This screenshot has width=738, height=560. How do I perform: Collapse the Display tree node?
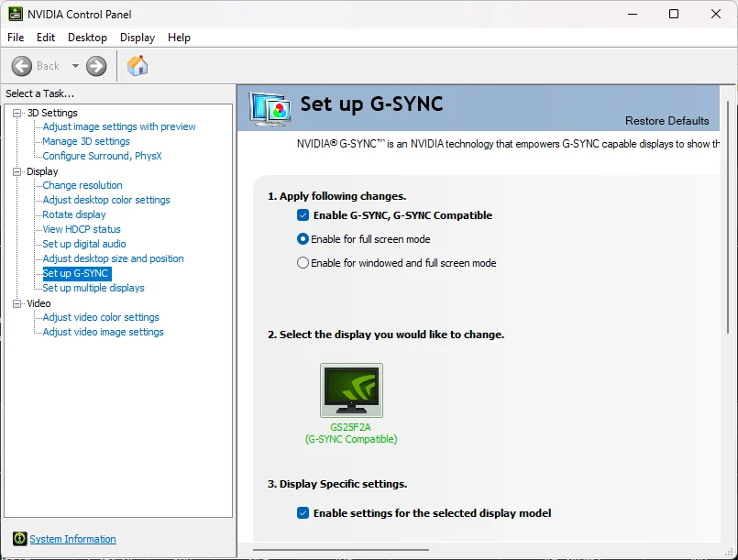pos(17,171)
